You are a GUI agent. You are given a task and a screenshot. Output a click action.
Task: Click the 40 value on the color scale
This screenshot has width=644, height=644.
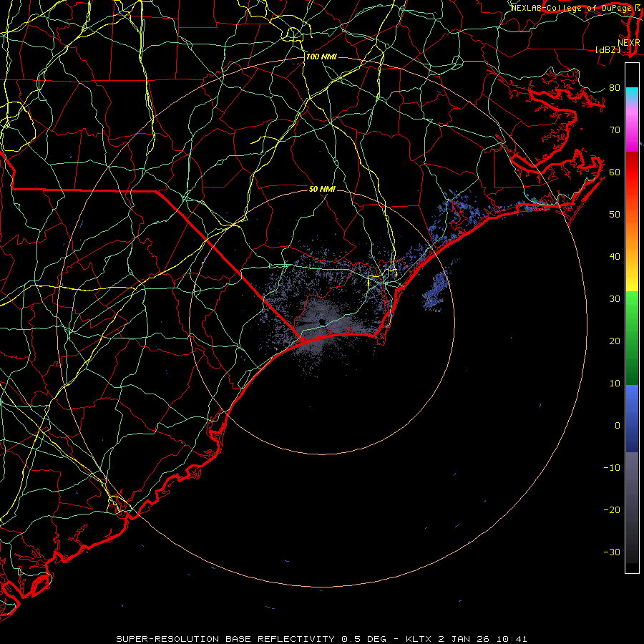tap(615, 257)
